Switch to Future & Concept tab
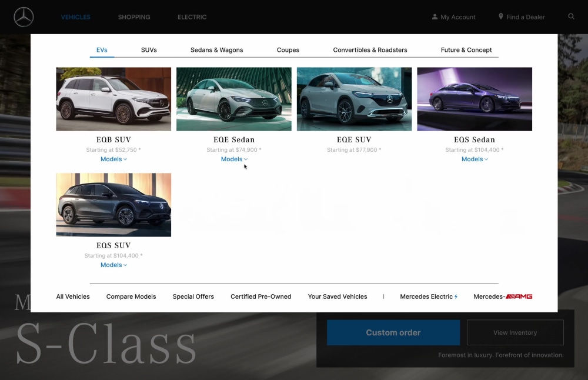 tap(466, 50)
